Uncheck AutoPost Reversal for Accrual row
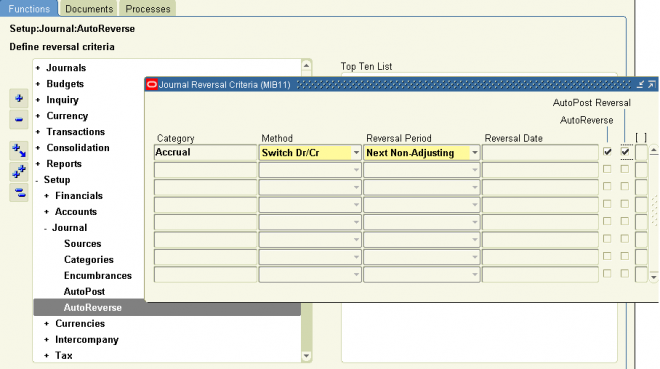 (625, 152)
